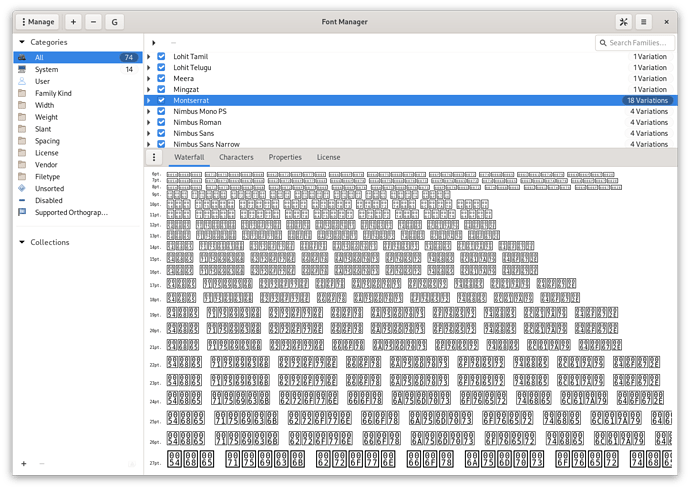Open the Weight folder icon
This screenshot has width=690, height=489.
click(x=22, y=117)
